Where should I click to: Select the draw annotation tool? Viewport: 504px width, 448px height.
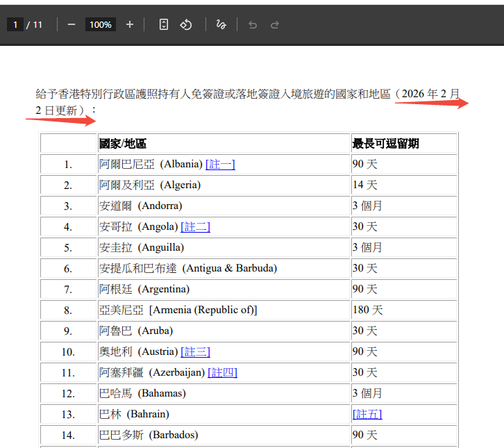[x=221, y=24]
